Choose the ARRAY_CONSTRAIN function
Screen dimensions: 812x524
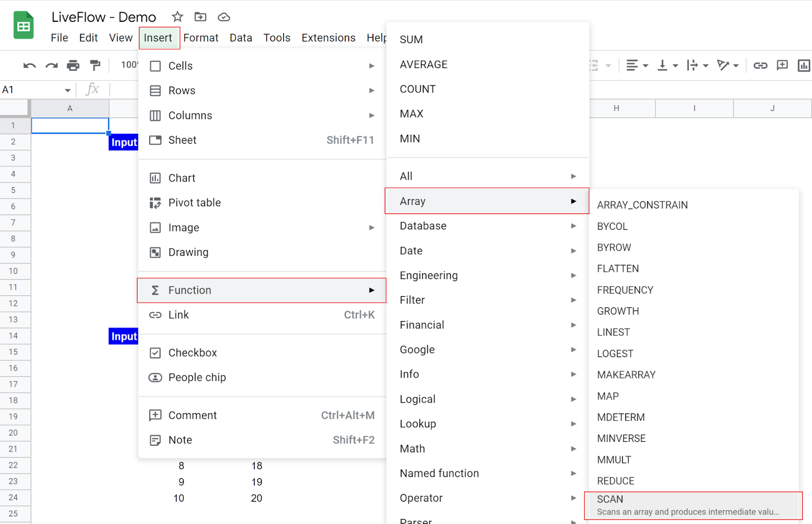pyautogui.click(x=694, y=205)
